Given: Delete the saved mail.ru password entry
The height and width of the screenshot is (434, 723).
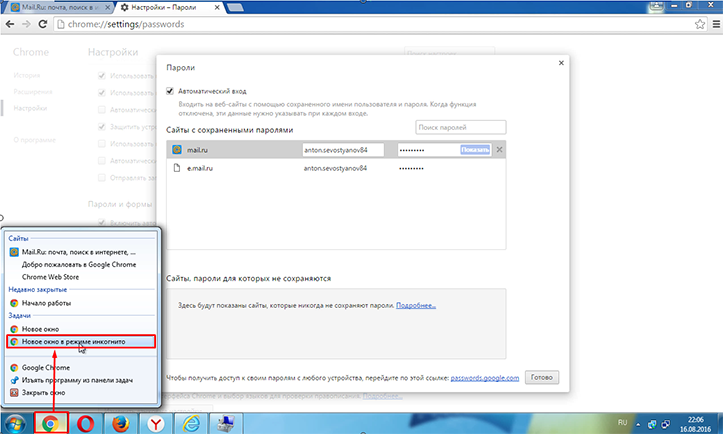Looking at the screenshot, I should coord(499,150).
